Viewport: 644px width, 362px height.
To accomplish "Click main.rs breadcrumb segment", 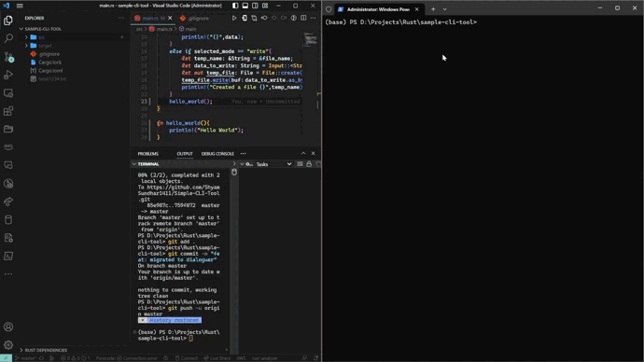I will [161, 29].
